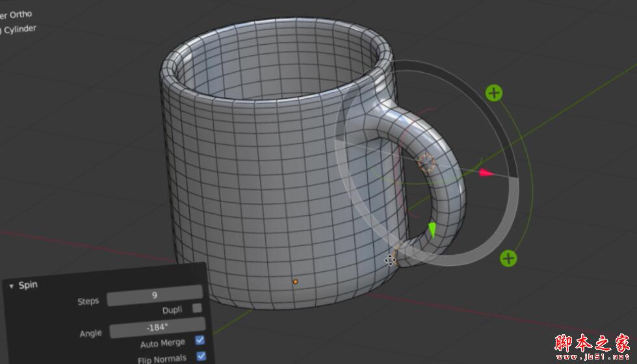Click the lower green plus spin handle
637x364 pixels.
(508, 259)
